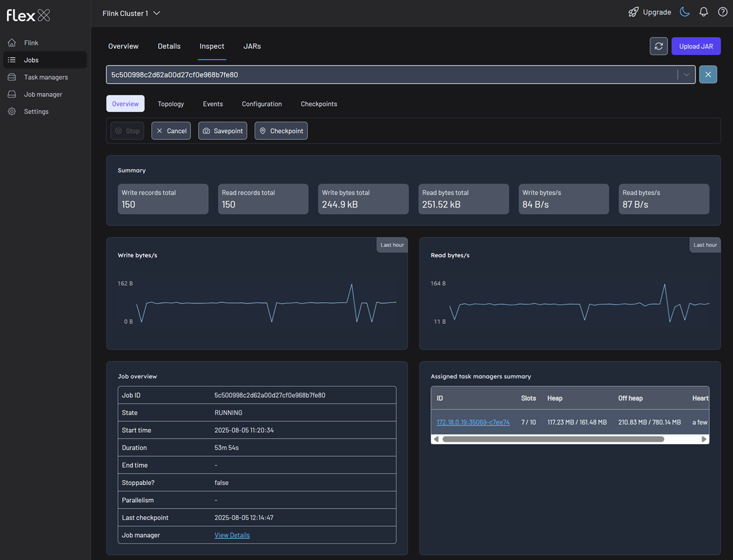Click the Read bytes/s summary card
733x560 pixels.
[x=664, y=199]
